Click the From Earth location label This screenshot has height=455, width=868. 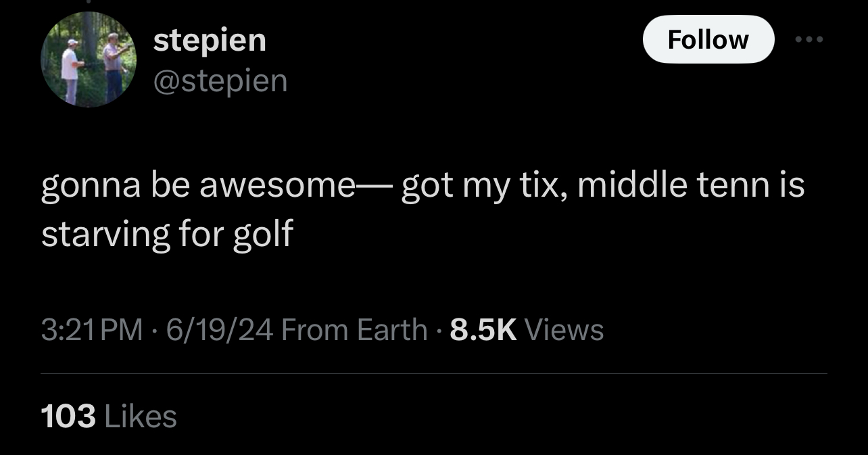tap(354, 330)
